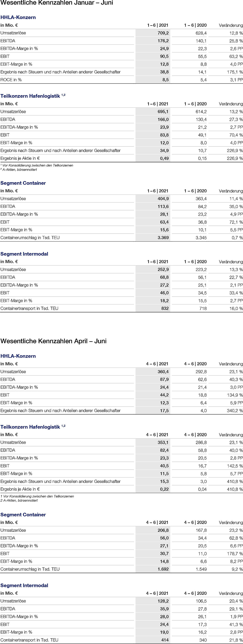Viewport: 243px width, 644px height.
Task: Click the 'ROCE in %' row label
Action: tap(11, 80)
